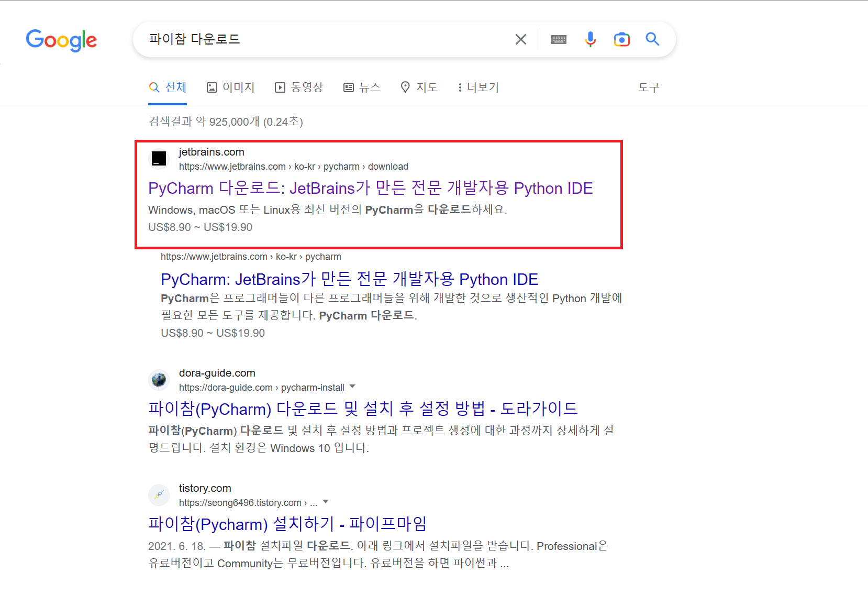Open 파이참(PyCharm) 다운로드 및 설치 도라가이드 link

coord(363,409)
